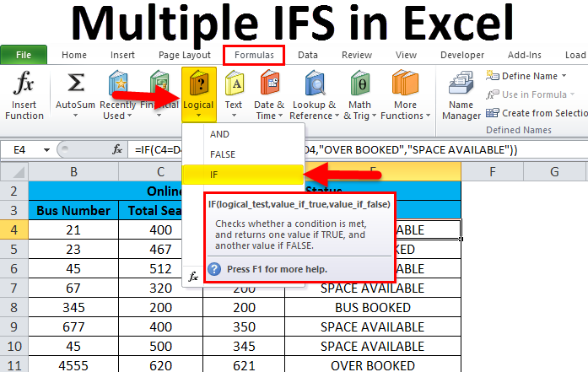Click cell containing 350
588x372 pixels.
[244, 327]
